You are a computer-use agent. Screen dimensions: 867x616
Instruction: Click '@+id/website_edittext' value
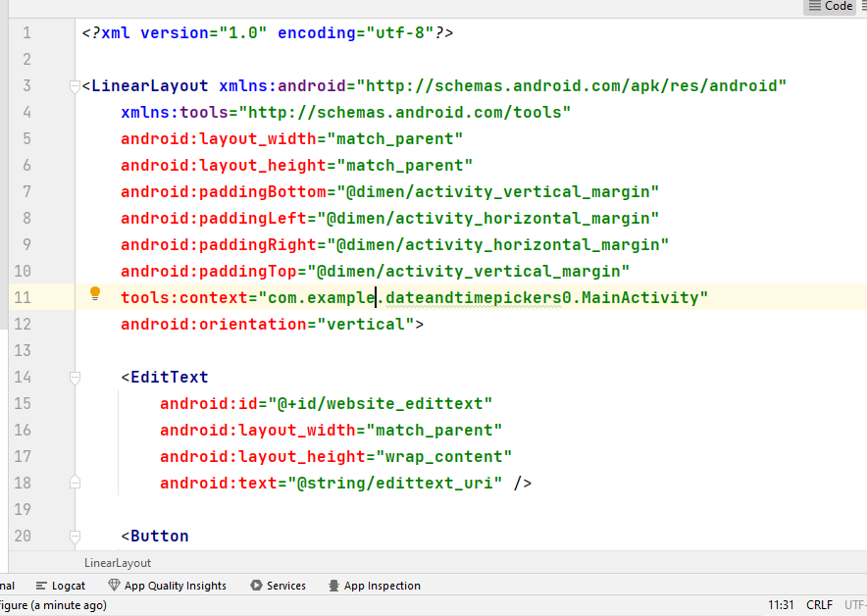pos(380,404)
